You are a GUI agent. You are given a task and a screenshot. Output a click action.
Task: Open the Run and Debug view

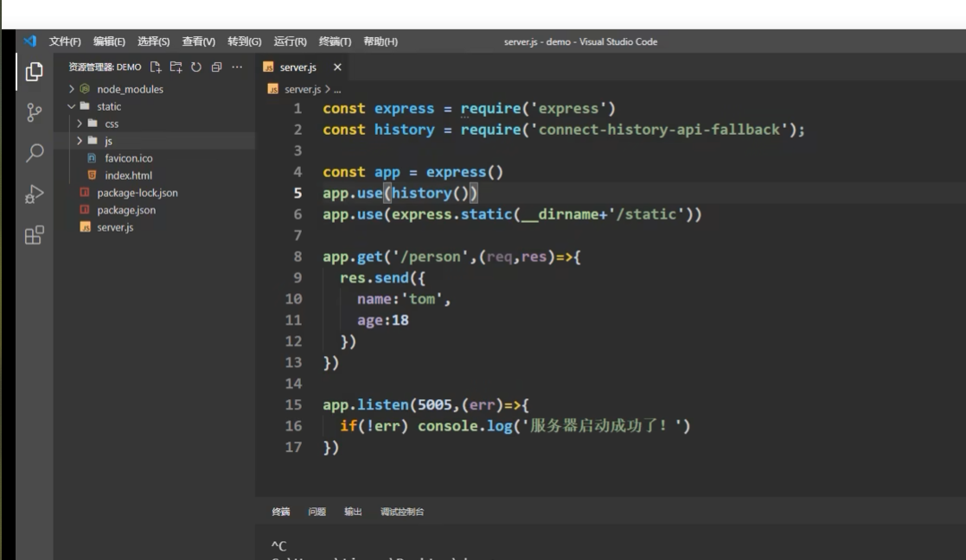click(x=34, y=194)
